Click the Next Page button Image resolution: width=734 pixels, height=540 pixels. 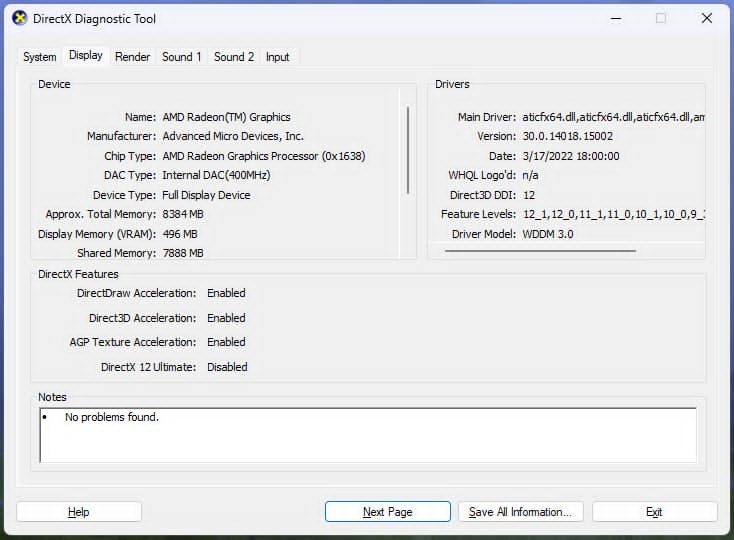388,512
